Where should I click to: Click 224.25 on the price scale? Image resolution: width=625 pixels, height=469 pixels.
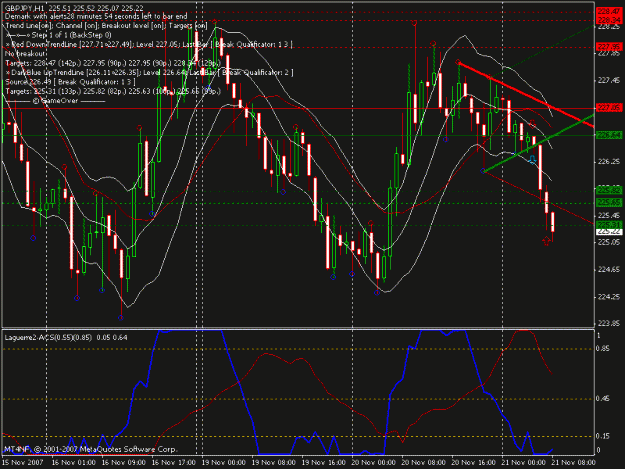point(609,296)
